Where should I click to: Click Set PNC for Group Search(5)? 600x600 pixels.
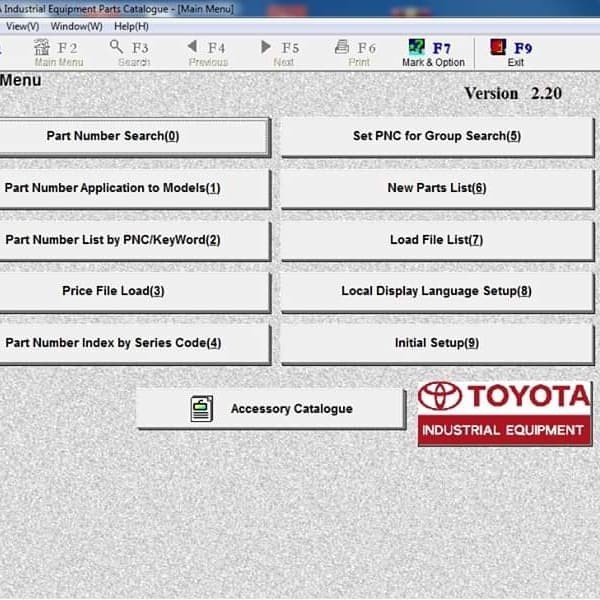[437, 137]
